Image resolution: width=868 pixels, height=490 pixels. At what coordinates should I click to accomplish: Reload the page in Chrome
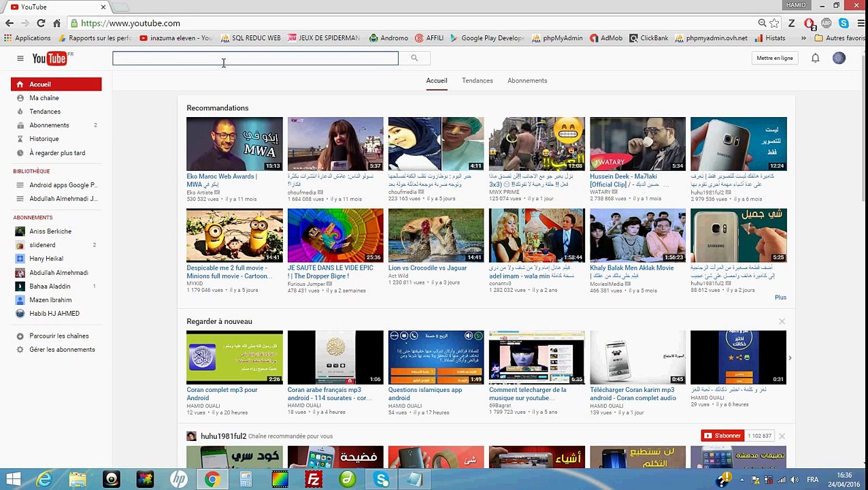pyautogui.click(x=41, y=23)
